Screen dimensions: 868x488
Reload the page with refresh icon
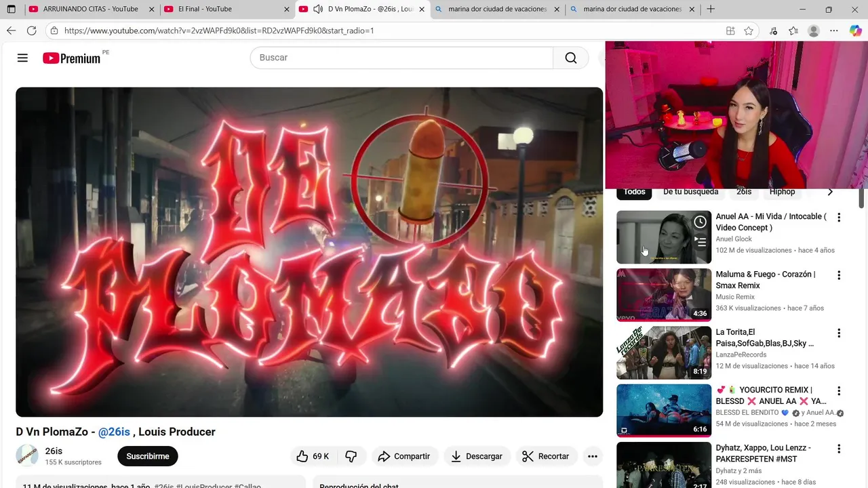[31, 30]
